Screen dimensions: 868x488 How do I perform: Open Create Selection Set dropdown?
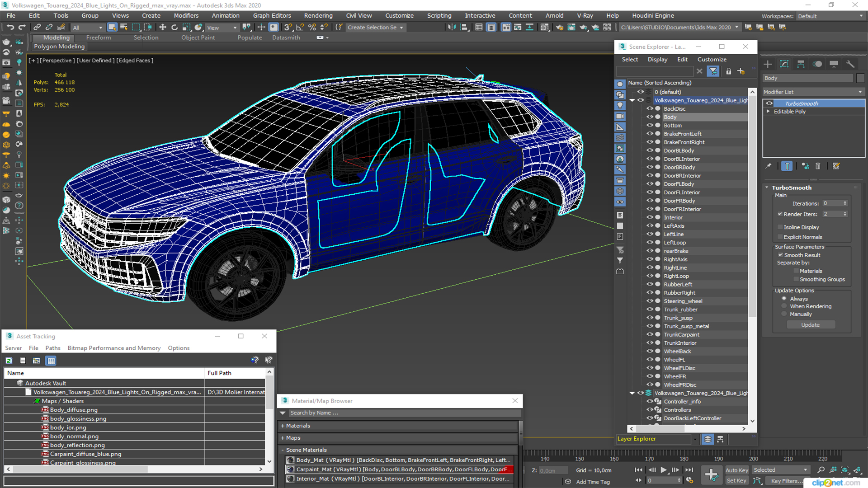click(x=375, y=28)
